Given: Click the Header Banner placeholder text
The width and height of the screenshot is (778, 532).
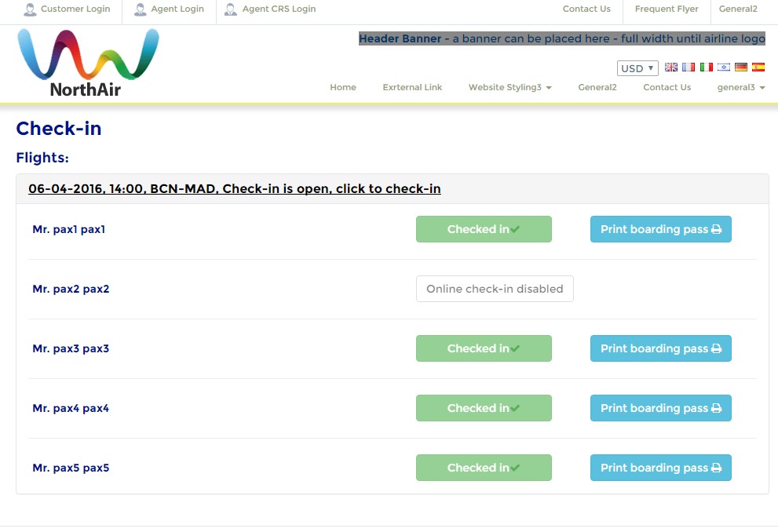Looking at the screenshot, I should 562,38.
